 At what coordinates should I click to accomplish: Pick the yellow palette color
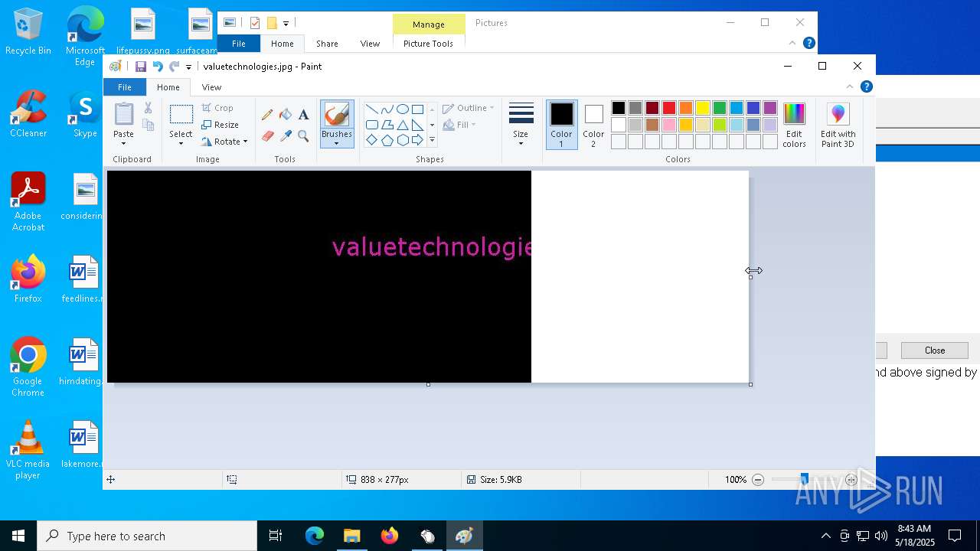[x=703, y=108]
